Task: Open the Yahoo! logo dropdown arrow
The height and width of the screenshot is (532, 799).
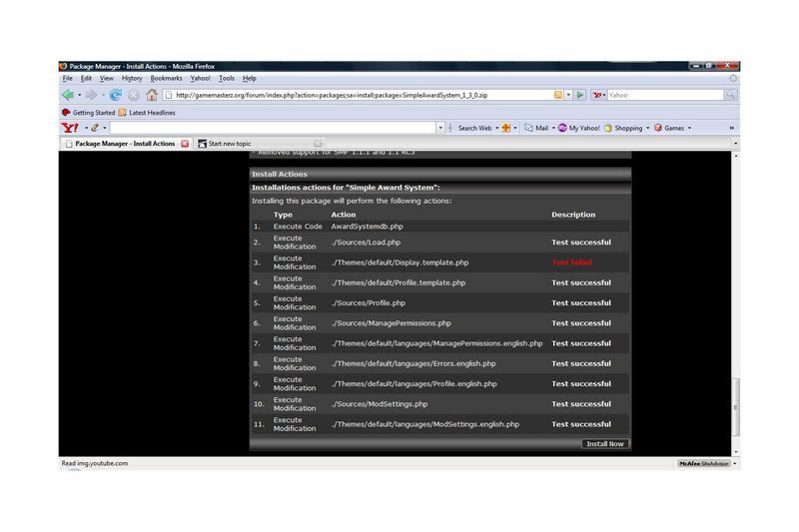Action: 86,129
